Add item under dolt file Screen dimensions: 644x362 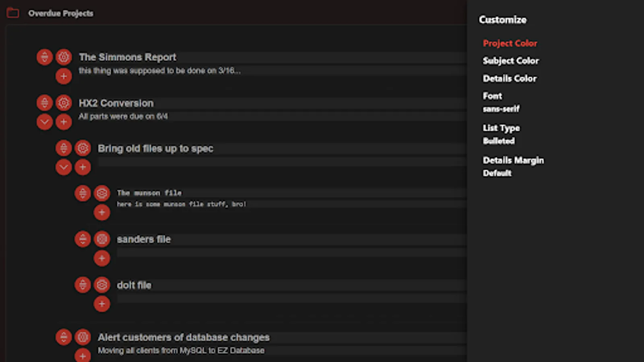(x=102, y=304)
